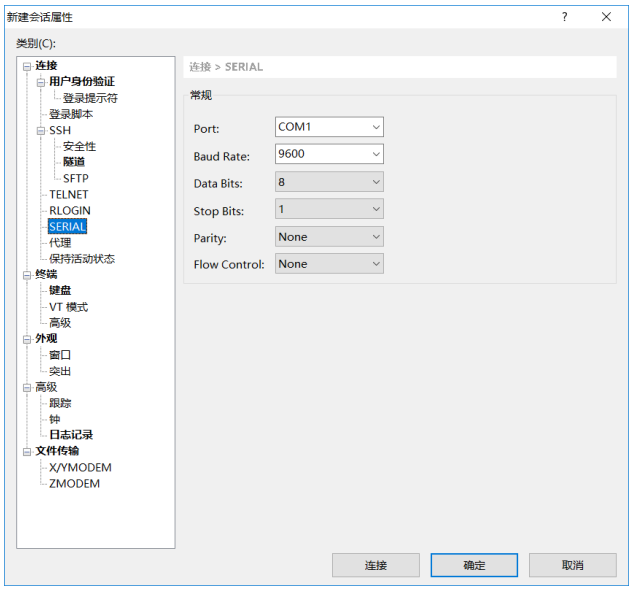This screenshot has height=591, width=634.
Task: Select 安全性 tree item
Action: tap(79, 146)
